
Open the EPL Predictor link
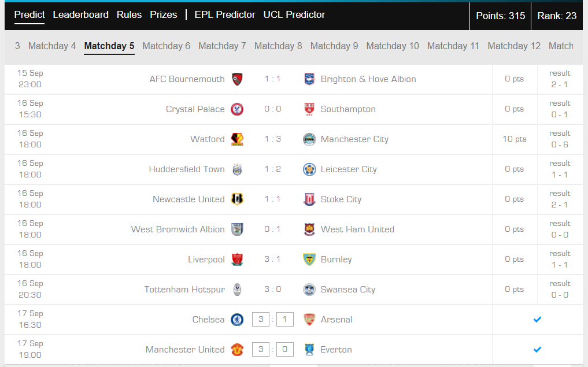tap(225, 14)
